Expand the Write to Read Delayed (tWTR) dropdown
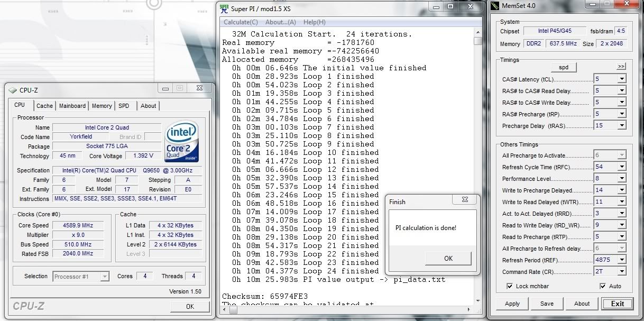This screenshot has height=321, width=644. pyautogui.click(x=622, y=201)
